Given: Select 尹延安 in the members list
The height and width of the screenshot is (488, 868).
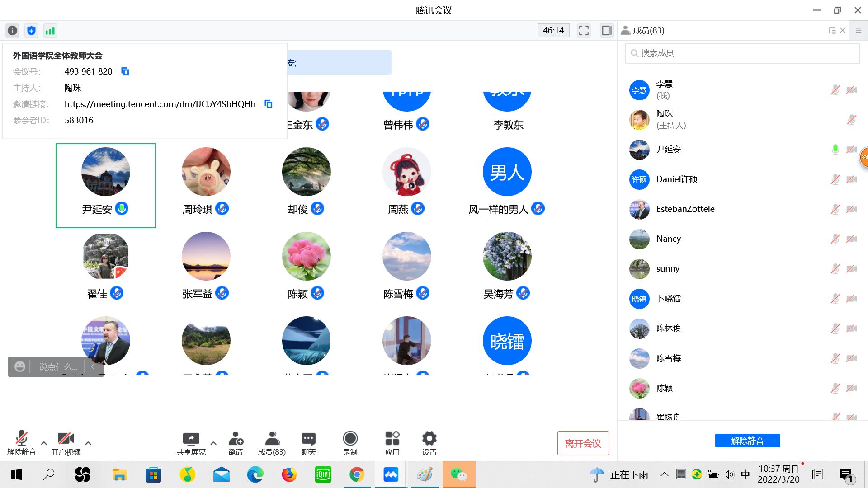Looking at the screenshot, I should pos(742,150).
